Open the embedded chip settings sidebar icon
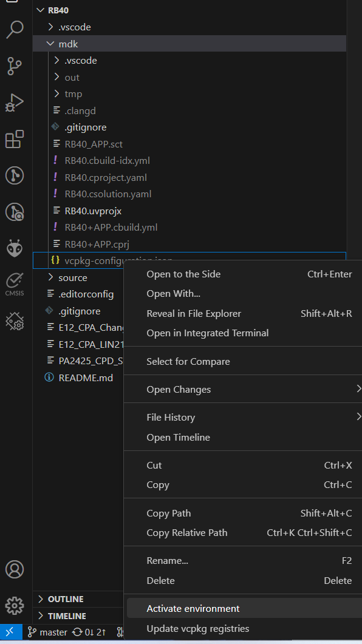Screen dimensions: 362x644 [15, 321]
